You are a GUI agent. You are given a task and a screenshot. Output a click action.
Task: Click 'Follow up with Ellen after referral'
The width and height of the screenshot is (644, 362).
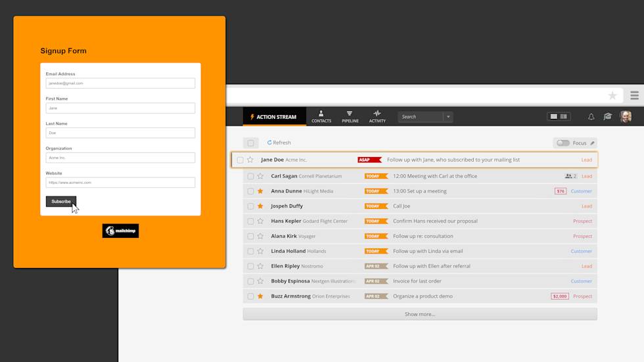coord(432,266)
